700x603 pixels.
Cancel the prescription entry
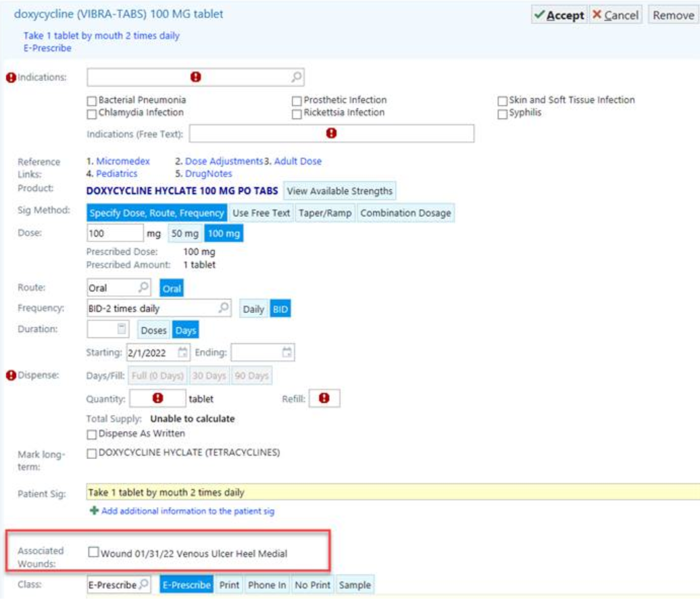click(616, 15)
